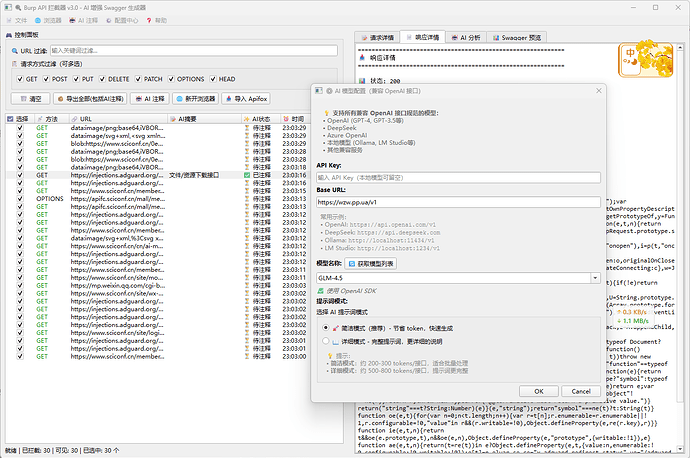Toggle the OPTIONS method filter checkbox
This screenshot has width=690, height=458.
pos(171,79)
